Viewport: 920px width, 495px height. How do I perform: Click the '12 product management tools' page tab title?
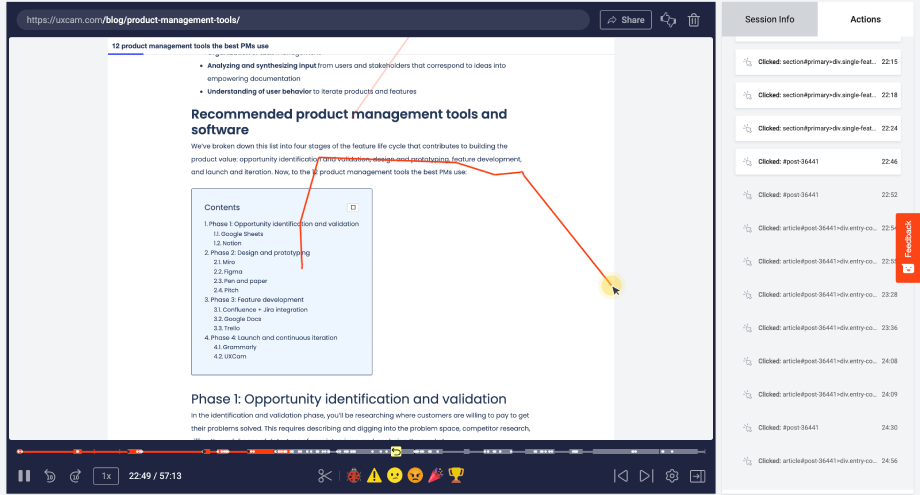[190, 46]
